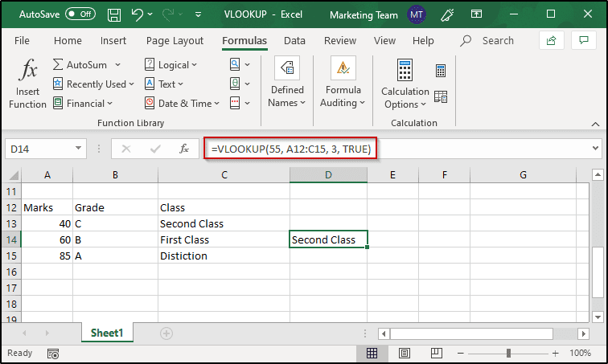
Task: Expand the formula bar arrow
Action: (596, 149)
